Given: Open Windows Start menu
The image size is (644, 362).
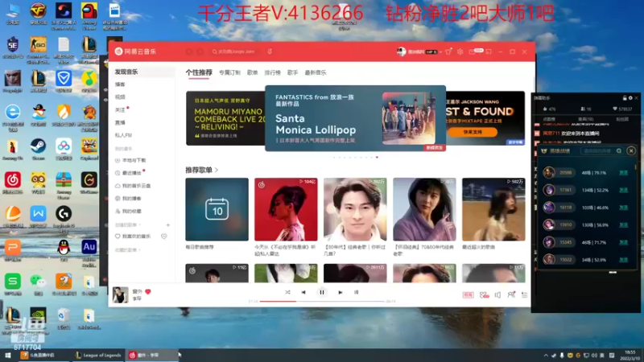Looking at the screenshot, I should [8, 355].
